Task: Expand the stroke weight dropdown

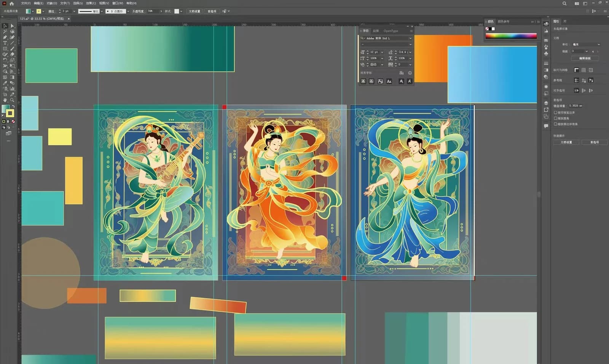Action: click(74, 11)
